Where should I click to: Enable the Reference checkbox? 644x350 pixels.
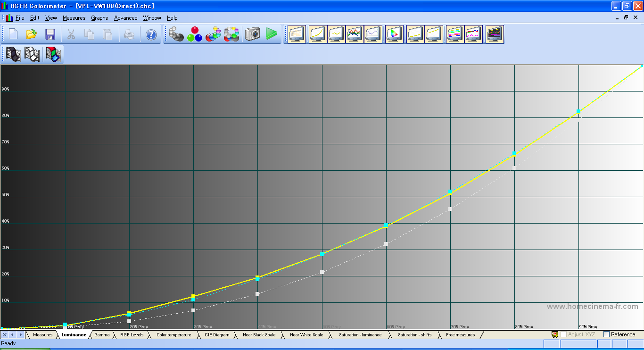tap(607, 334)
